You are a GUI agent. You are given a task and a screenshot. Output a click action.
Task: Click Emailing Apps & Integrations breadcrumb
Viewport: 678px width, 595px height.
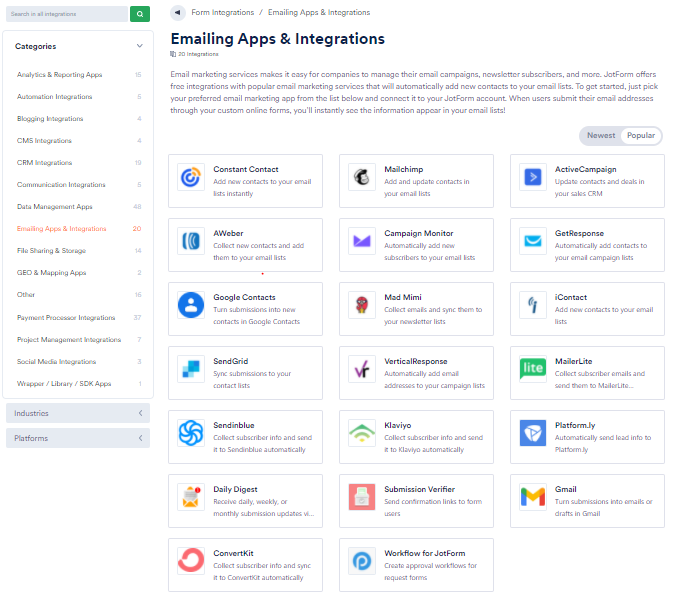tap(319, 13)
